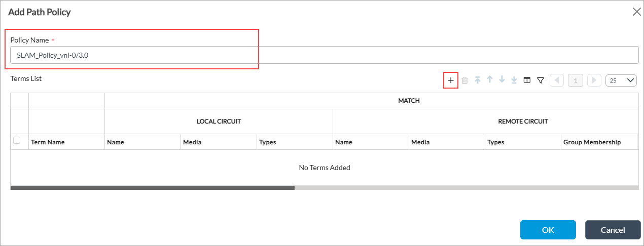The width and height of the screenshot is (644, 246).
Task: Click the Term Name column header
Action: 48,142
